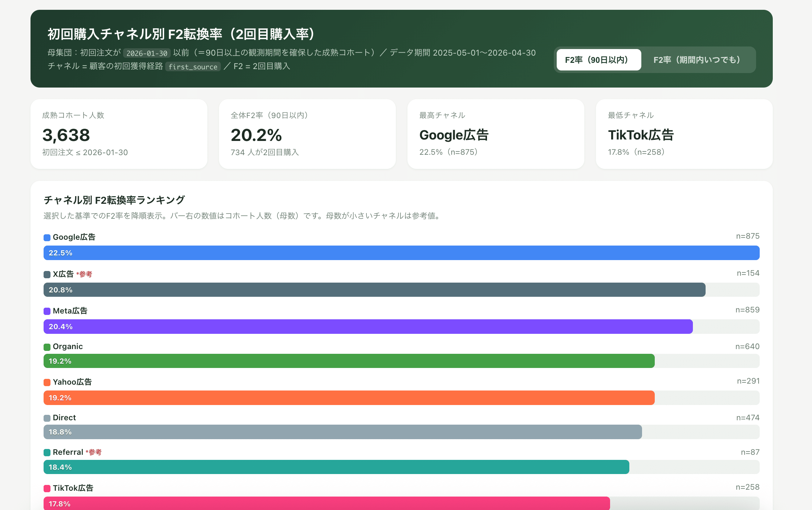
Task: Click the Organic green legend square
Action: 47,347
